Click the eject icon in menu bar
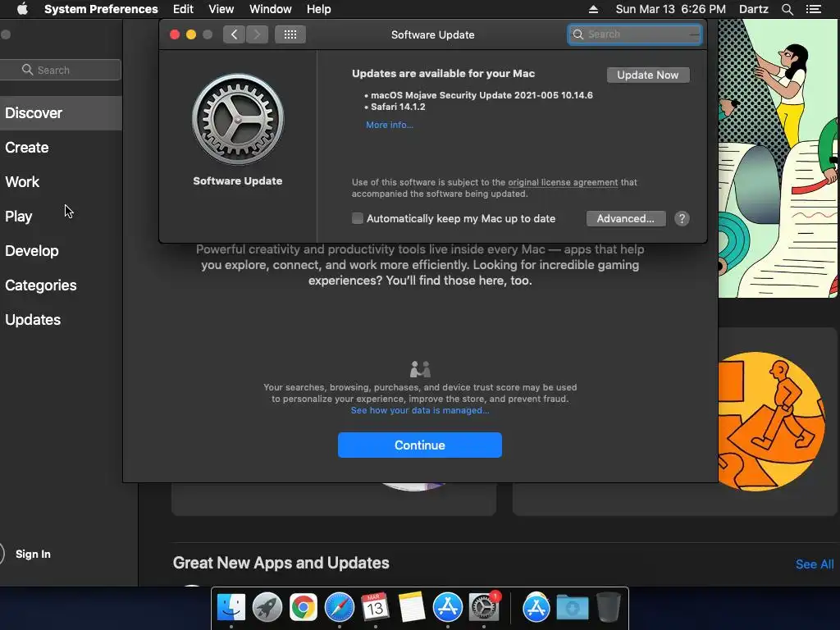The image size is (840, 630). (x=593, y=9)
